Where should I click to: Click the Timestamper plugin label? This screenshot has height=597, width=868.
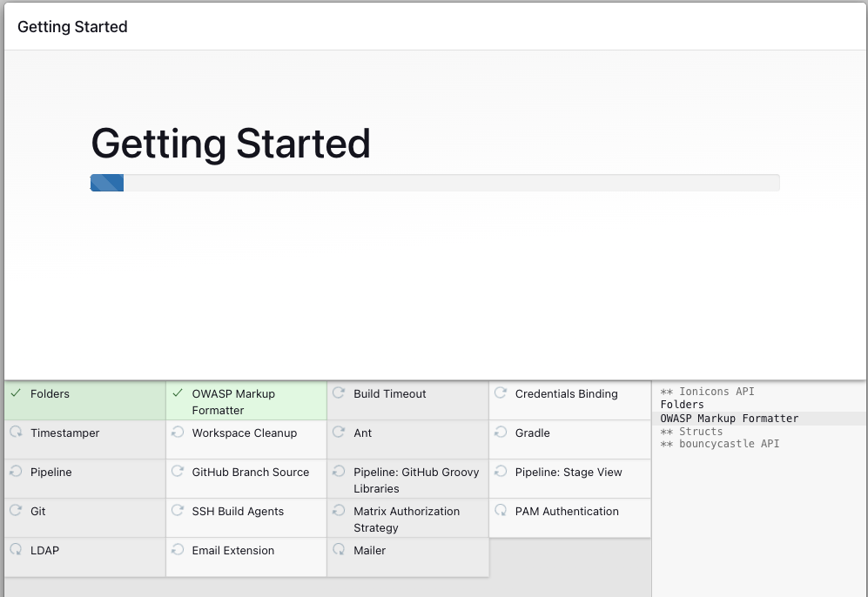64,433
